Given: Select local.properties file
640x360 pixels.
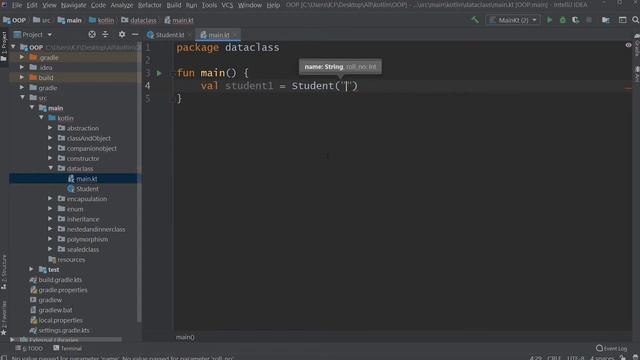Looking at the screenshot, I should (x=60, y=320).
